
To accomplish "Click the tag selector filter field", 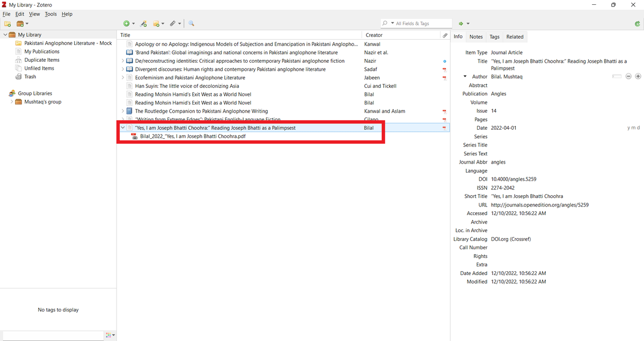I will coord(52,336).
